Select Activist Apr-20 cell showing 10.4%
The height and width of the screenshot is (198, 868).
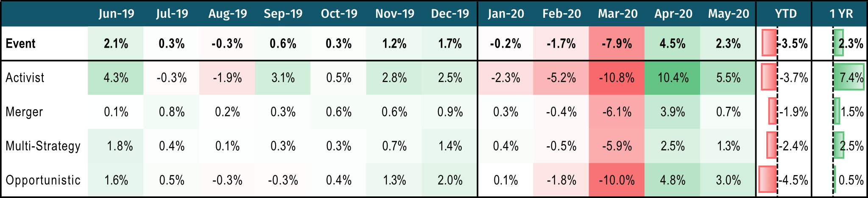(673, 78)
